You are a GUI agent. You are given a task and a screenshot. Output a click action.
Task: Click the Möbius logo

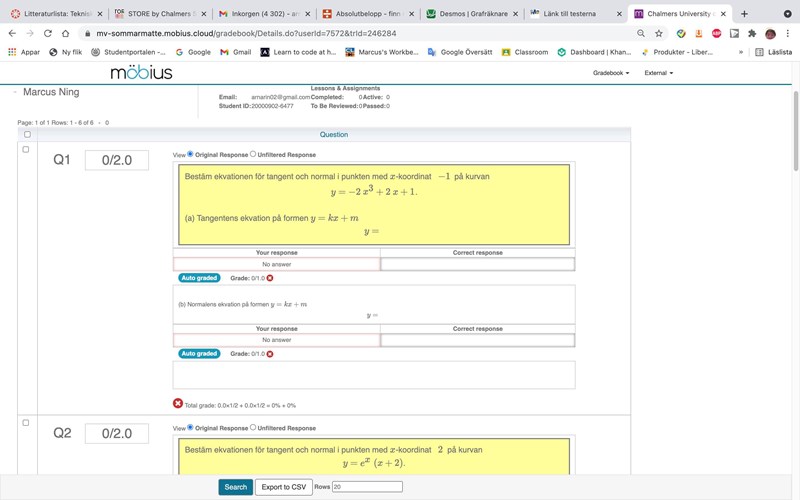(141, 73)
